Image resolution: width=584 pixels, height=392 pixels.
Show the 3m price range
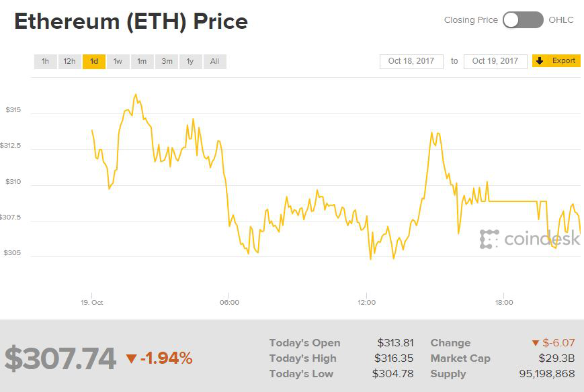(x=166, y=62)
